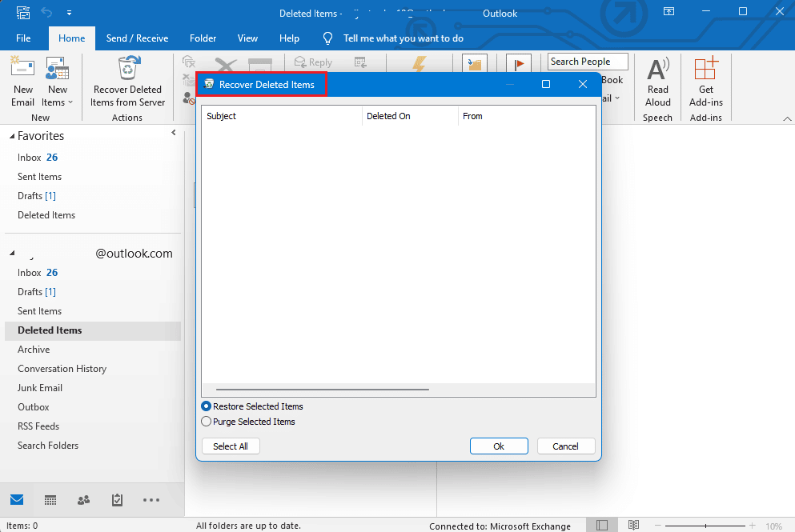The image size is (795, 532).
Task: Click the zoom slider in status bar
Action: (705, 526)
